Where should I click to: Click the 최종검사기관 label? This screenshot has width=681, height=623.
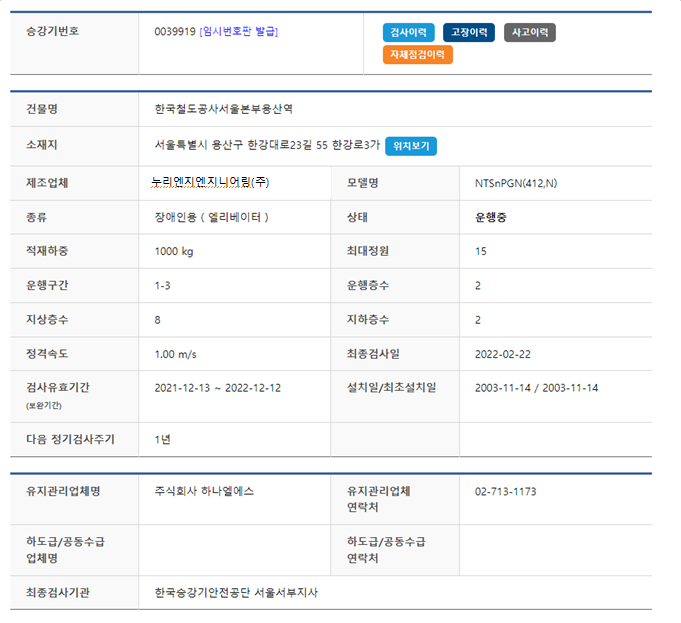point(58,593)
